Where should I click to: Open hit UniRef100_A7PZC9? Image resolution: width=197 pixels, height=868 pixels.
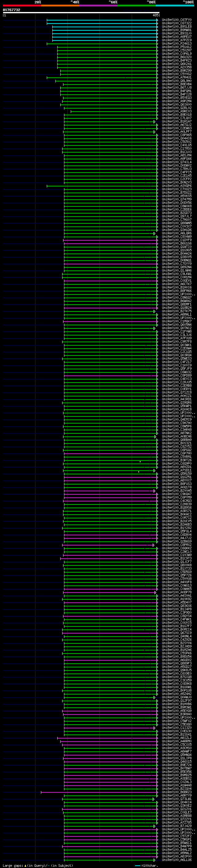pyautogui.click(x=176, y=40)
